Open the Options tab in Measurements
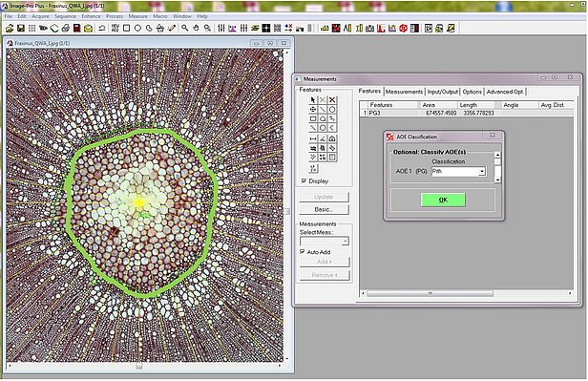 (x=472, y=92)
